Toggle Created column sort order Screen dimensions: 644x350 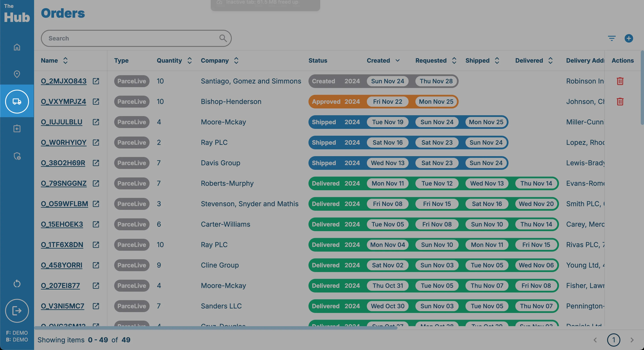[398, 60]
